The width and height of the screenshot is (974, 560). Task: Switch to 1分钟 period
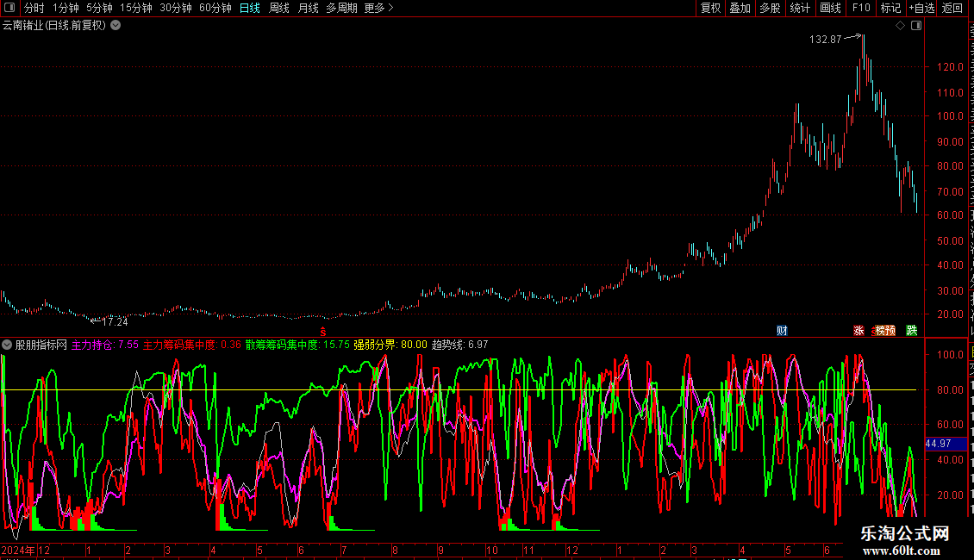pos(66,8)
